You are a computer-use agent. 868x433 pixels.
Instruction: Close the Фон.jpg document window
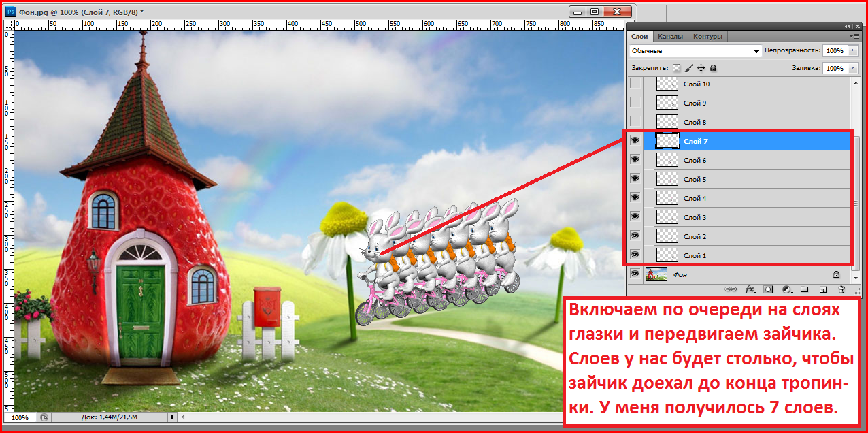618,11
